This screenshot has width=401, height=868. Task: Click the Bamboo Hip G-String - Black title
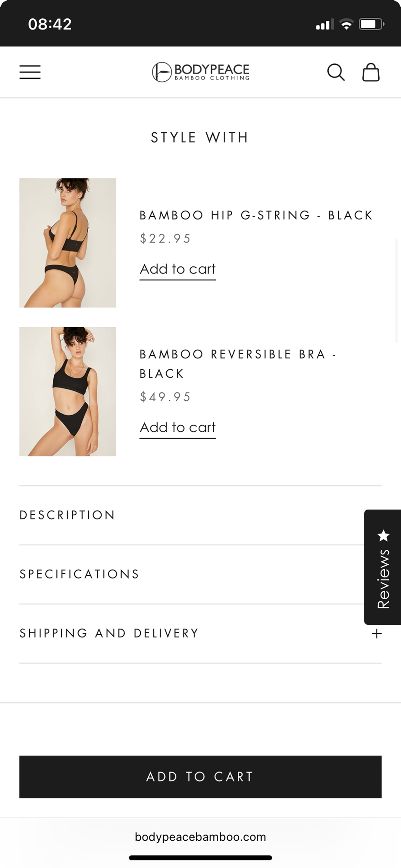pos(256,215)
